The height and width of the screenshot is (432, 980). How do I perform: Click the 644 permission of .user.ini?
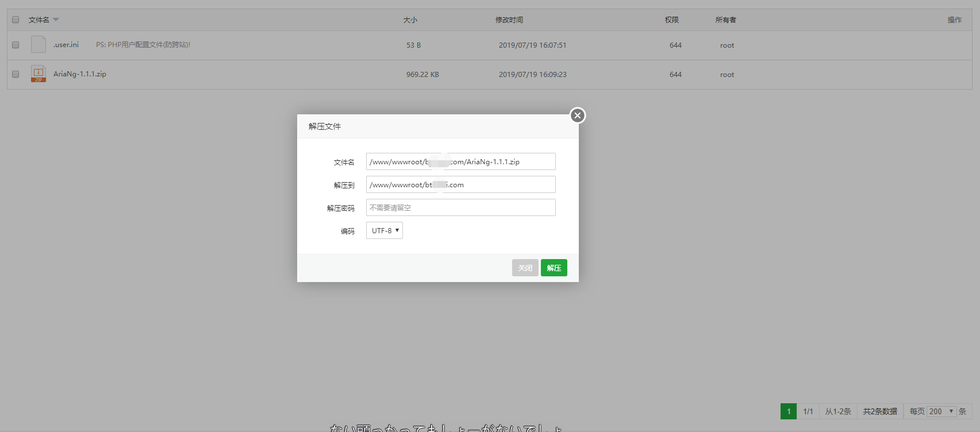[675, 45]
